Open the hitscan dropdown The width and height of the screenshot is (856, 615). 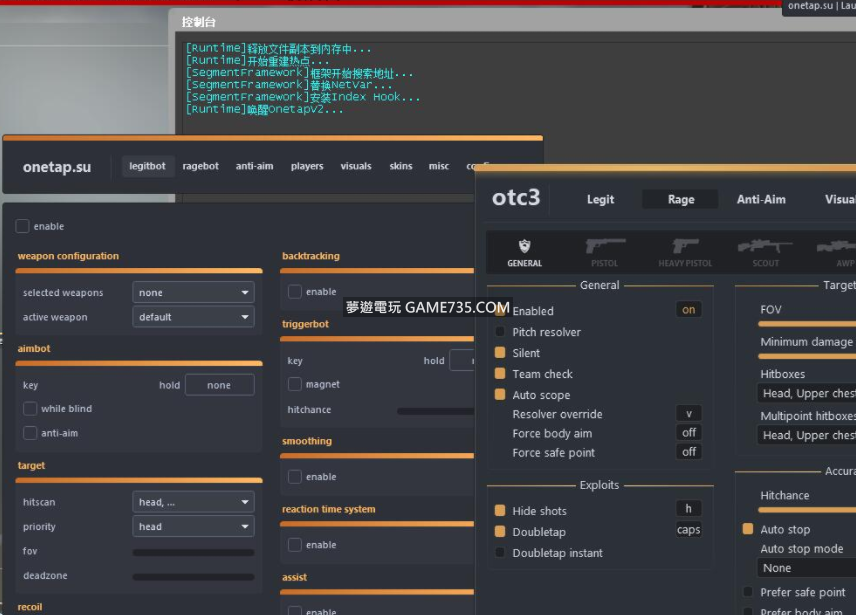(x=193, y=502)
